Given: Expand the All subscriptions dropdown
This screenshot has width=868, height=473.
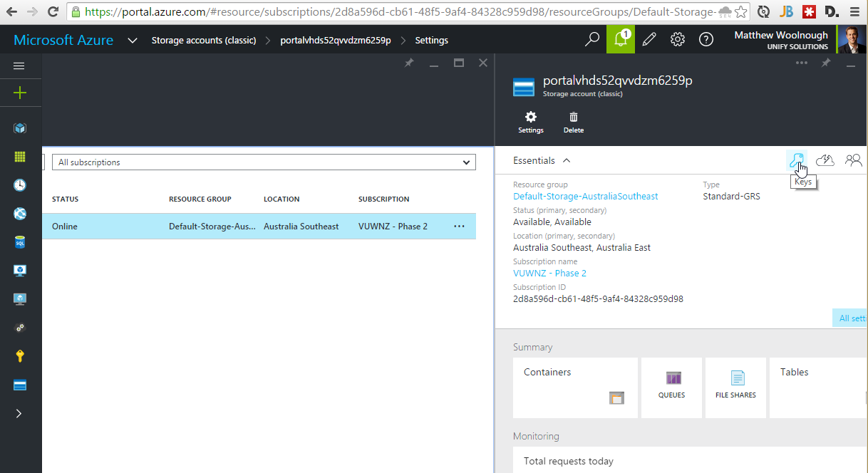Looking at the screenshot, I should click(264, 162).
